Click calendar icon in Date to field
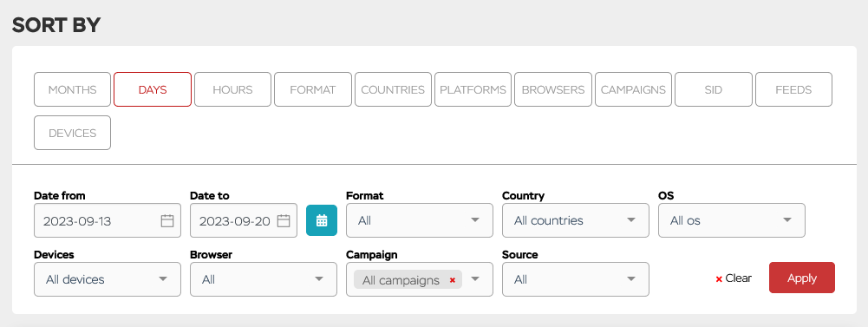868x327 pixels. click(x=284, y=221)
